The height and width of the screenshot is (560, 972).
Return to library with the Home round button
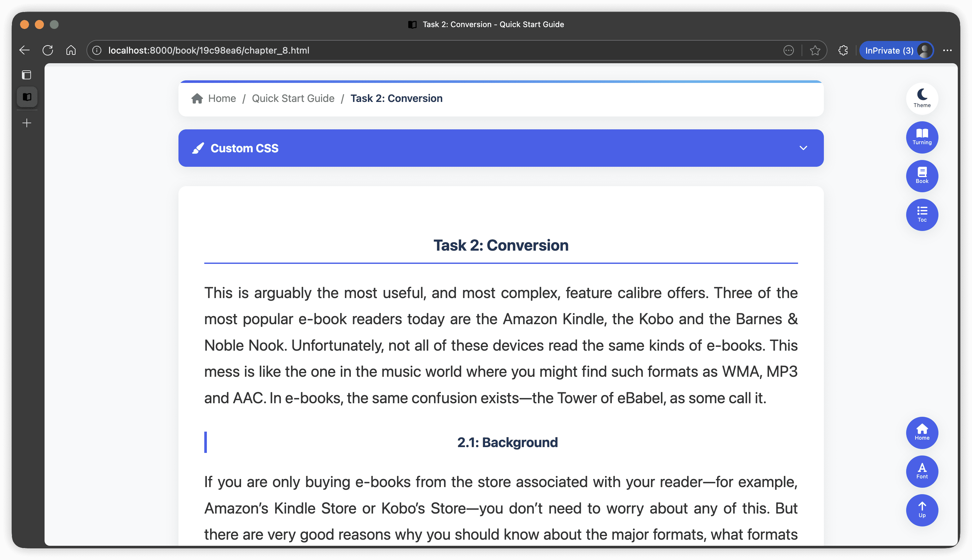922,433
